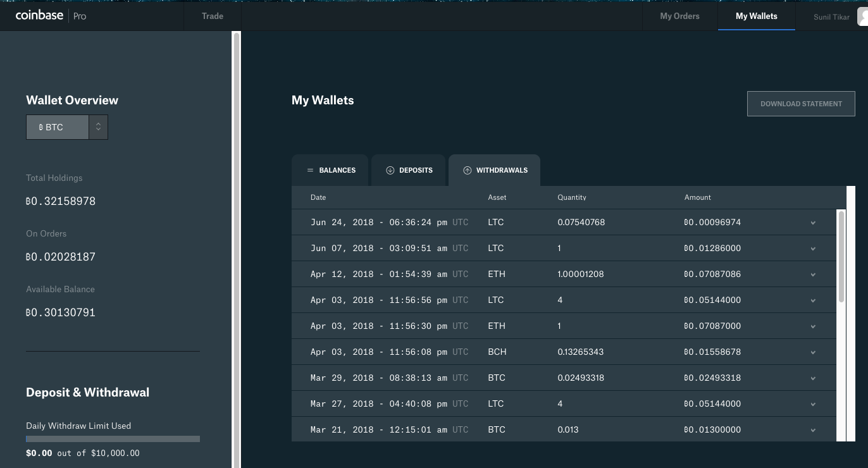Click the date Jun 24, 2018 - 06:36:24 pm
The height and width of the screenshot is (468, 868).
coord(379,223)
